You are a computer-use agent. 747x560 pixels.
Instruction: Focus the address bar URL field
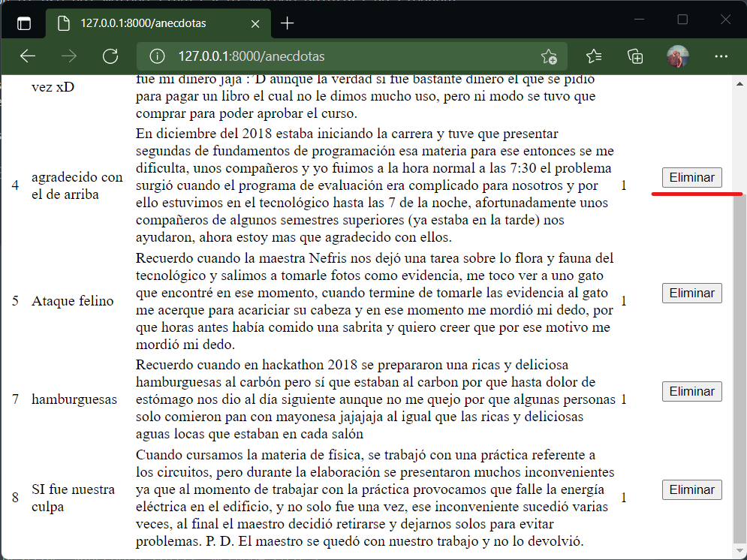tap(351, 56)
